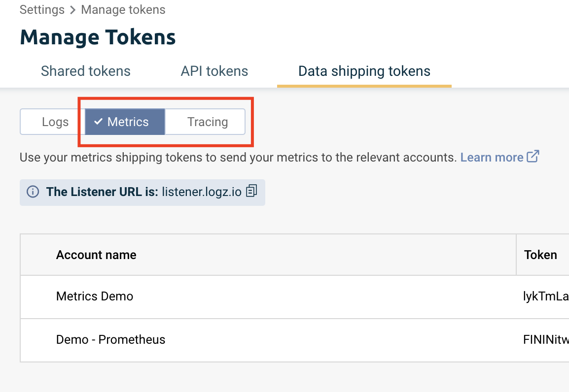Copy the listener.logz.io URL icon

[x=251, y=191]
